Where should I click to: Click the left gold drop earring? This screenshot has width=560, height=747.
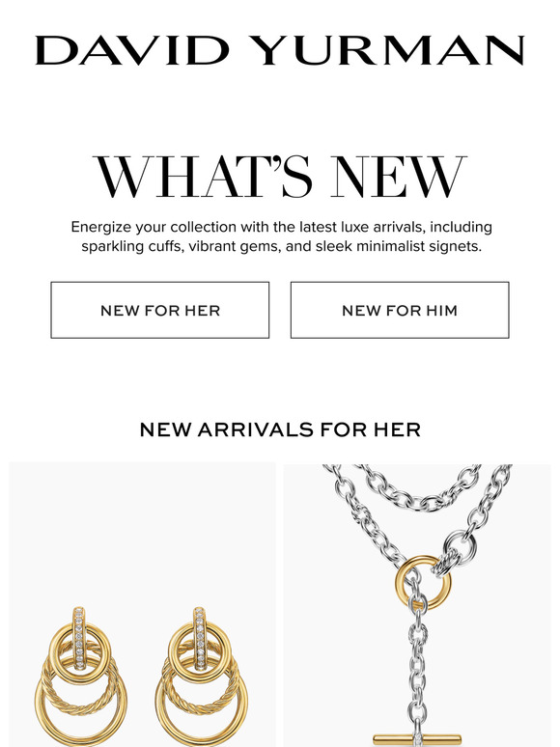[81, 677]
